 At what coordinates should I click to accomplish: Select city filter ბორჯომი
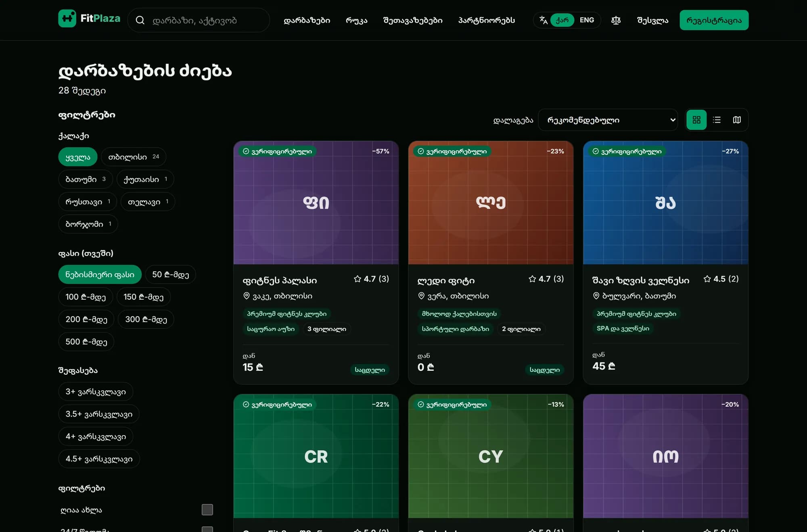(88, 224)
